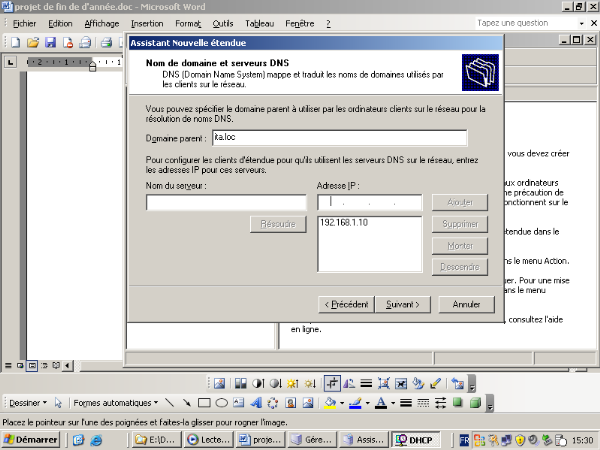The image size is (600, 450).
Task: Click the Select Objects pointer tool
Action: pyautogui.click(x=59, y=403)
